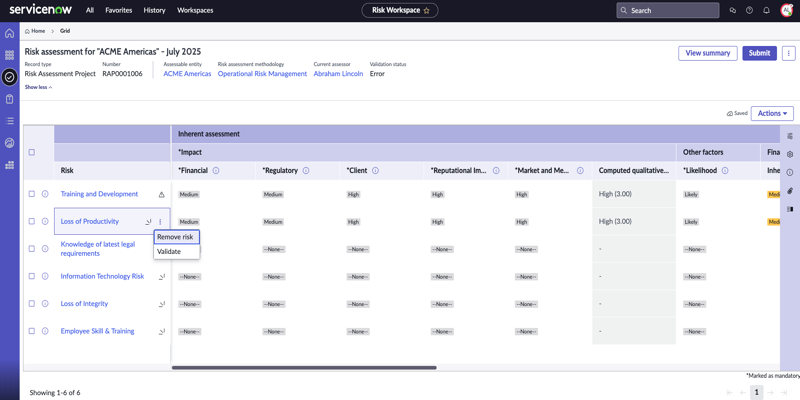
Task: Open the Actions dropdown
Action: pos(772,113)
